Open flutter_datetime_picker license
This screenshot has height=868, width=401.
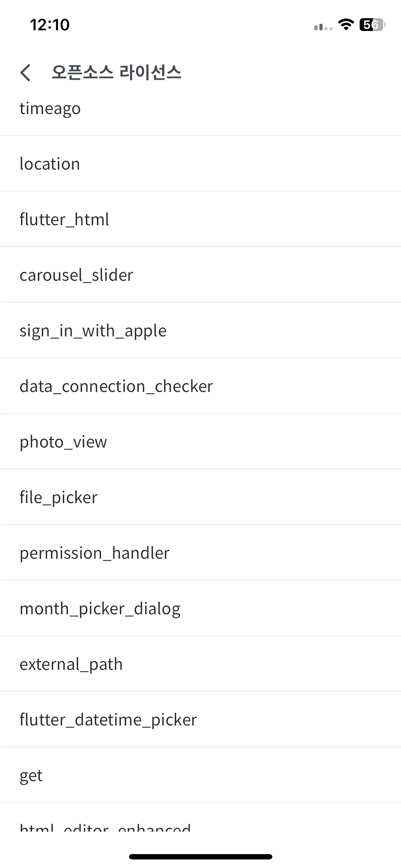tap(200, 719)
